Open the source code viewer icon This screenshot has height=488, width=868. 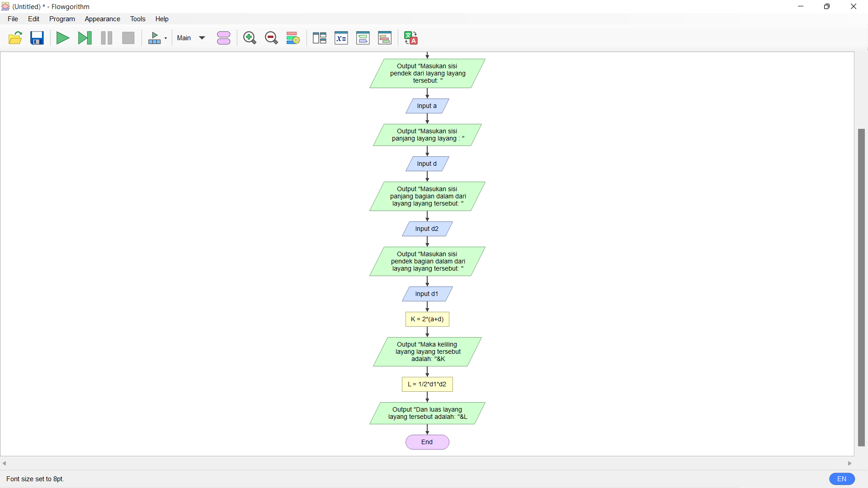click(x=385, y=38)
